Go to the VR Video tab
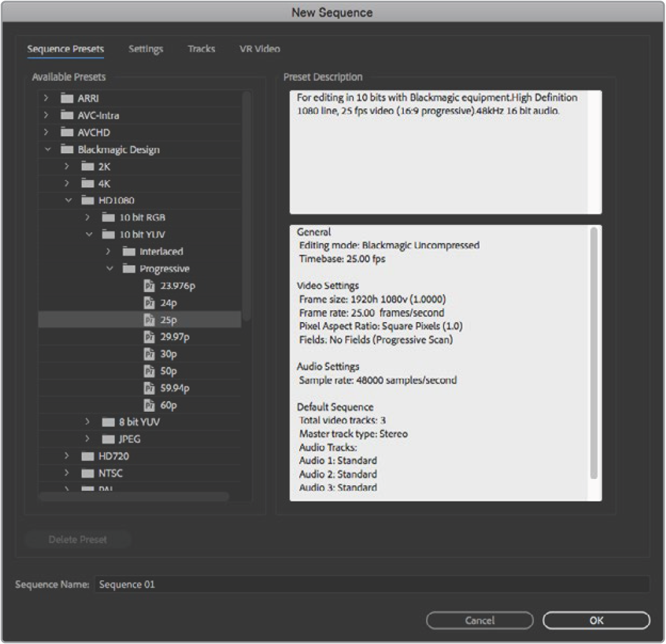The image size is (666, 644). click(260, 49)
